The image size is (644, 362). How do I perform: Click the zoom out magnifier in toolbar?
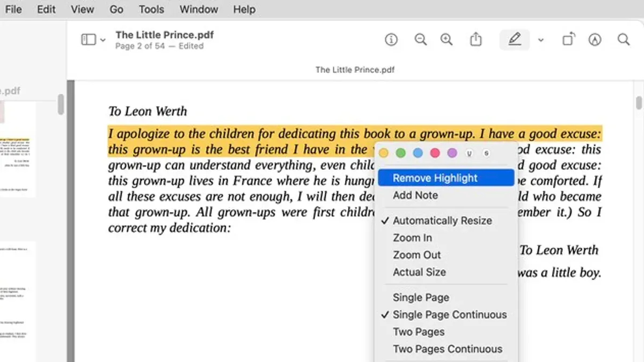421,40
